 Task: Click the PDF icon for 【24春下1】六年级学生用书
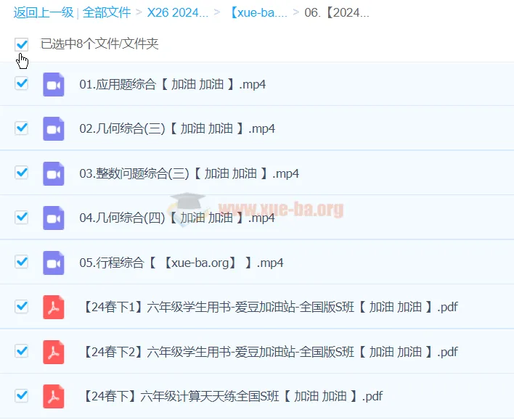pyautogui.click(x=54, y=307)
